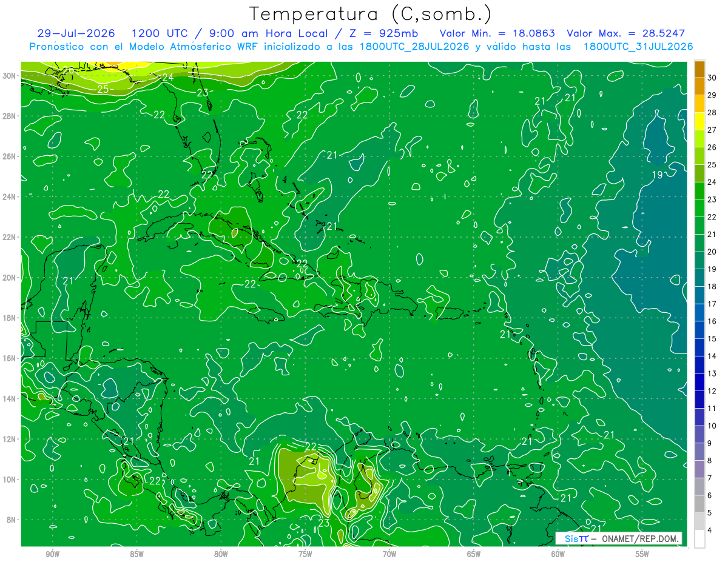Click latitude axis label "8N"

pyautogui.click(x=12, y=520)
